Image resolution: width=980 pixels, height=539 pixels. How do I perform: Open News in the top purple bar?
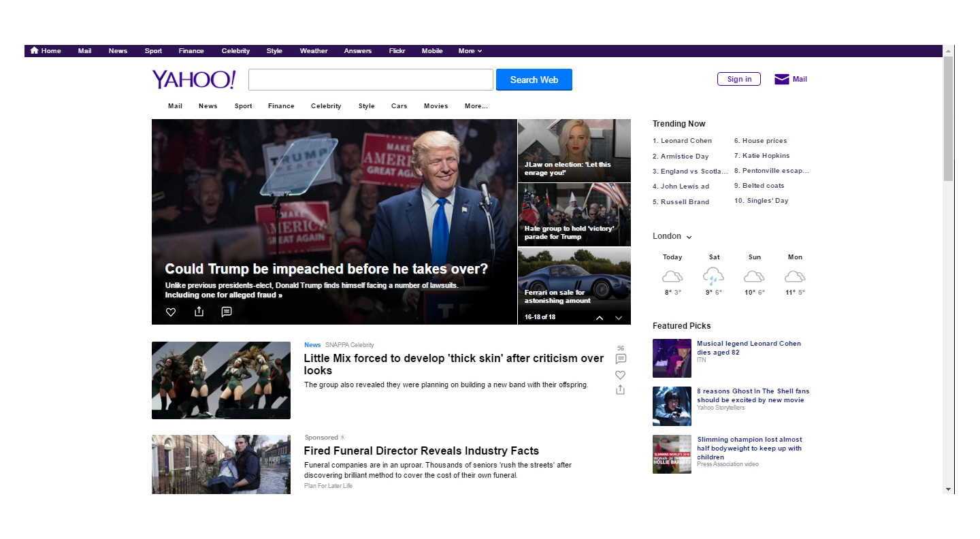(x=118, y=51)
